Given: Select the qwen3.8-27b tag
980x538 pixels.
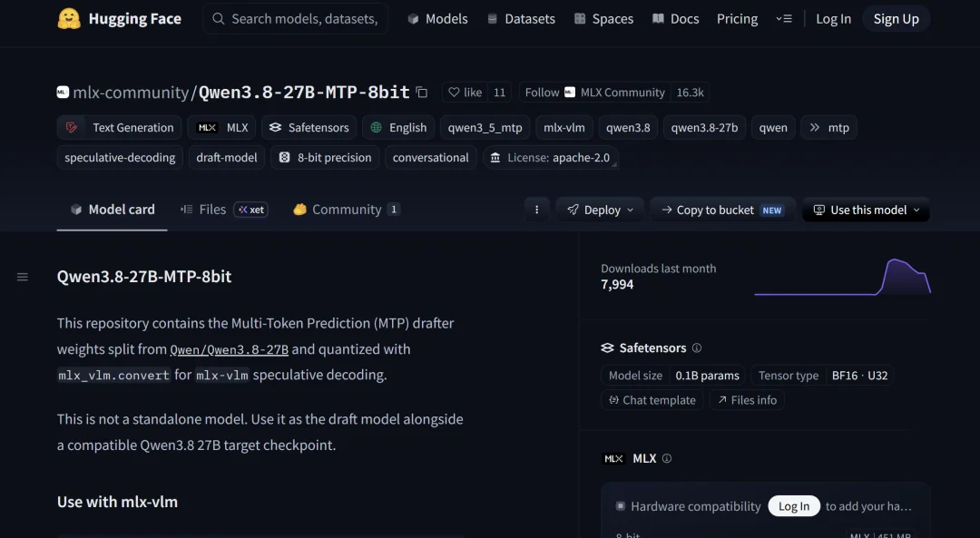Looking at the screenshot, I should [704, 128].
